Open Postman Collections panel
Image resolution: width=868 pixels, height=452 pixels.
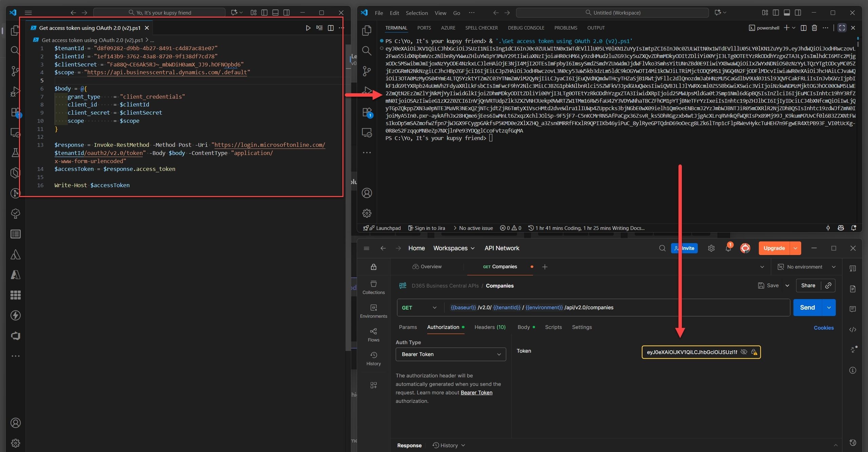[x=373, y=287]
